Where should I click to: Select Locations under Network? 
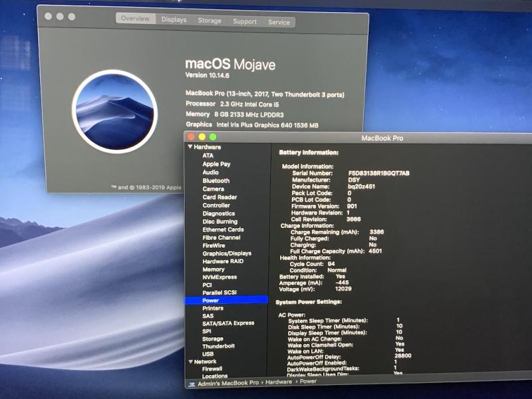pyautogui.click(x=215, y=376)
